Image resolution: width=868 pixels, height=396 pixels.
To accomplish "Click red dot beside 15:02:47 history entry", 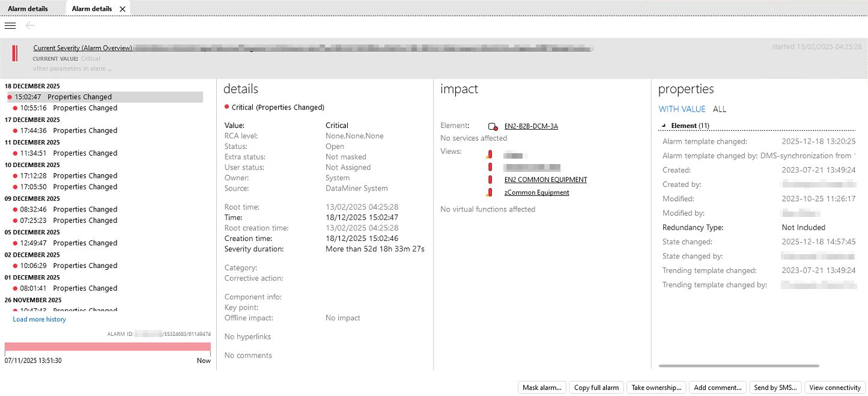I will tap(10, 97).
